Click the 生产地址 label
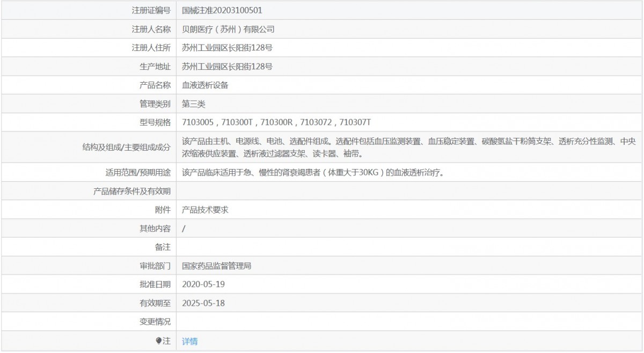This screenshot has width=644, height=353. [155, 67]
